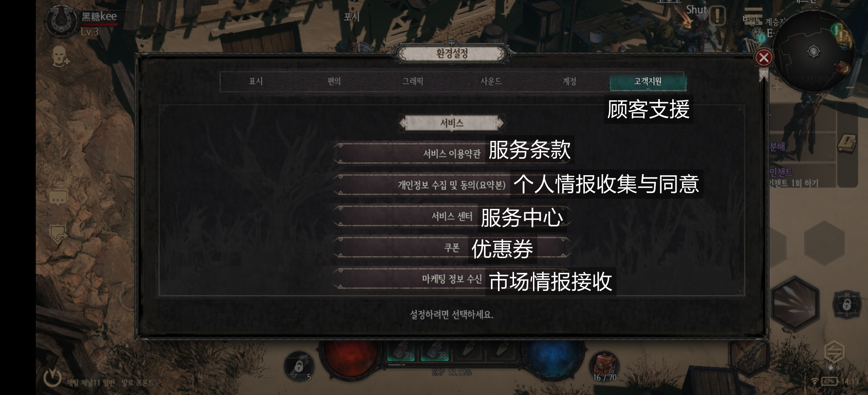Select the 계정 tab

[569, 82]
